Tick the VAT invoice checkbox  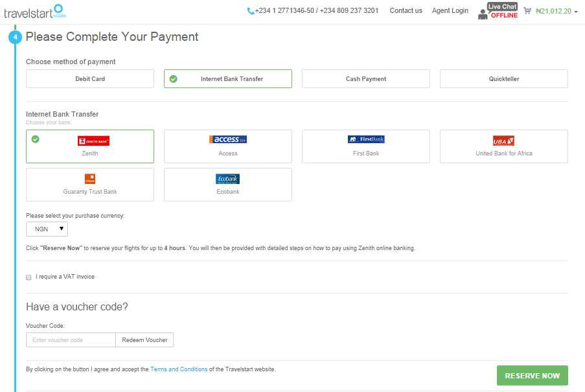coord(29,277)
